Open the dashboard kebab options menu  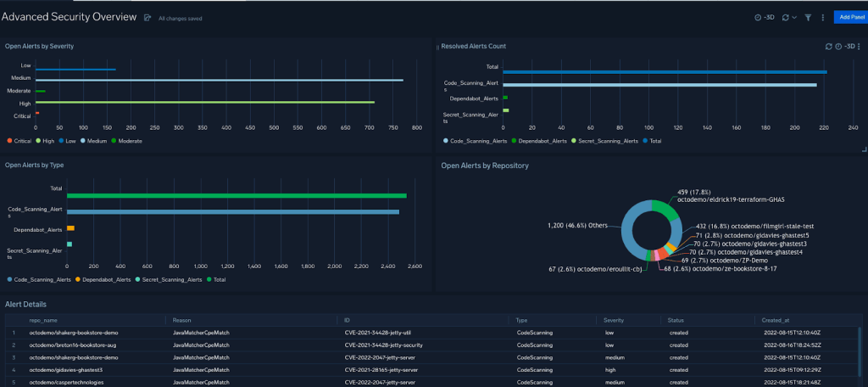[822, 18]
